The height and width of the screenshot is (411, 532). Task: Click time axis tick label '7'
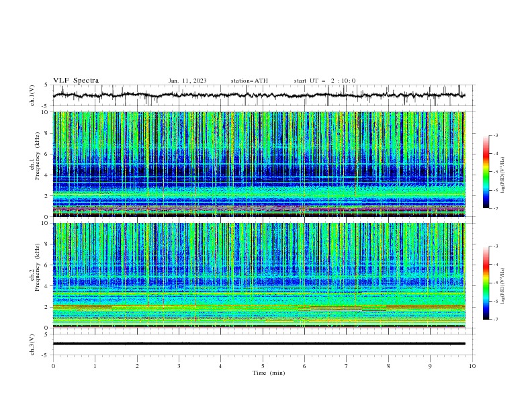pos(347,366)
